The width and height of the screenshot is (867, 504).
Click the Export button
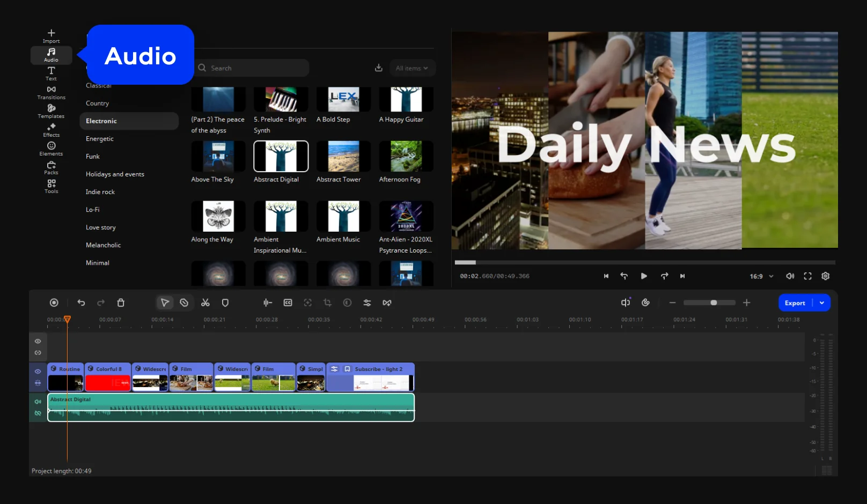coord(795,303)
